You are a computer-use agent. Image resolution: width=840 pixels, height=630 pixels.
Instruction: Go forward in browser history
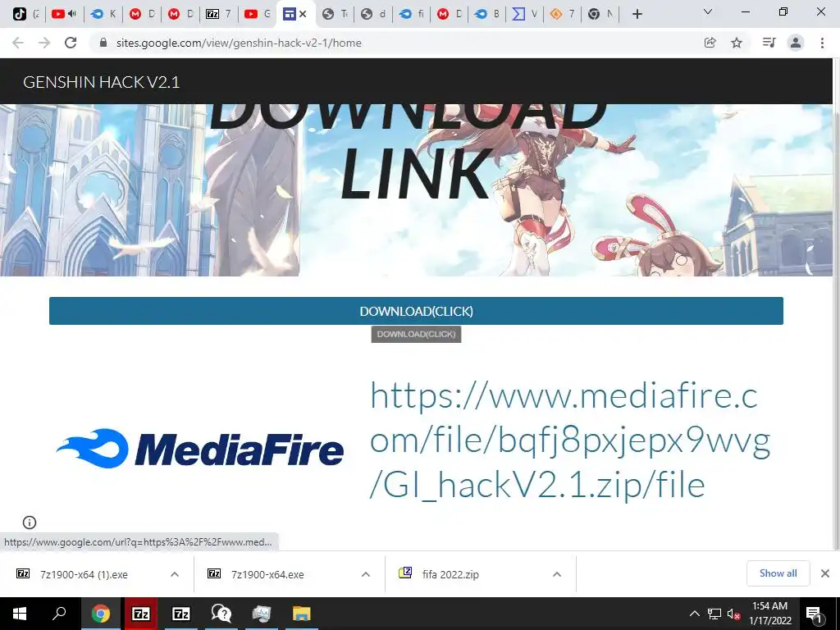click(x=44, y=43)
